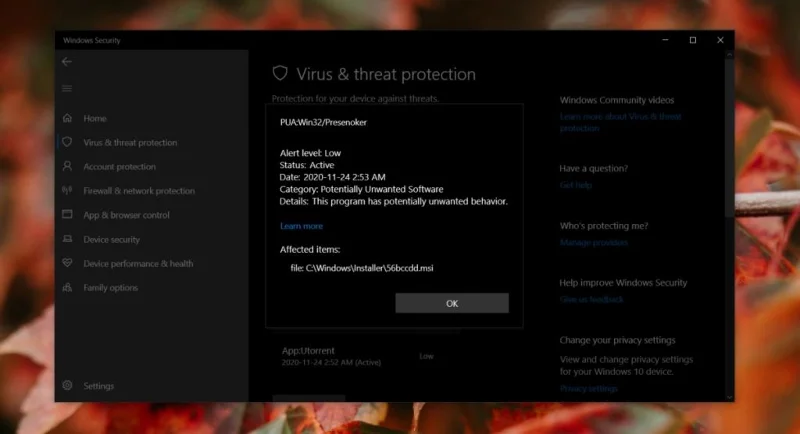Open Family options page
Viewport: 800px width, 434px height.
(110, 288)
